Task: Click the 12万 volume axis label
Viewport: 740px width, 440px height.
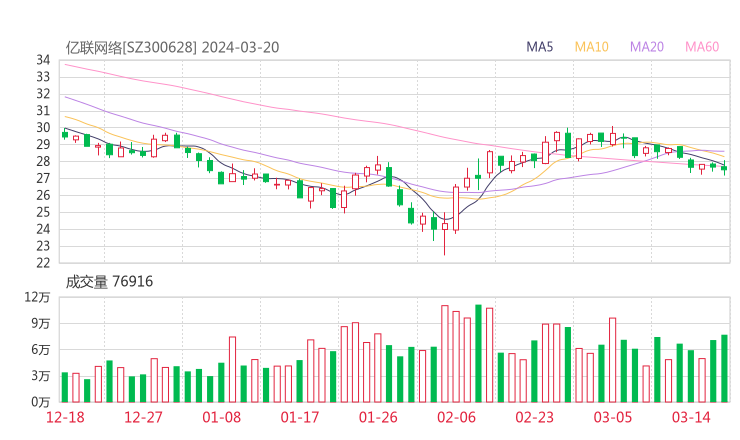Action: tap(37, 297)
